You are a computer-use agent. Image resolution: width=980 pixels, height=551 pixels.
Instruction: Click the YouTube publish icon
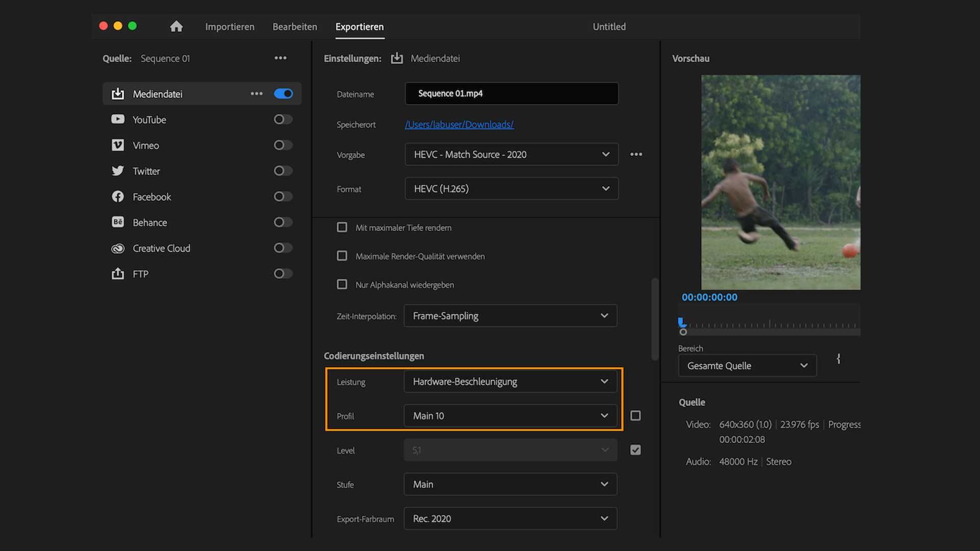pyautogui.click(x=117, y=119)
